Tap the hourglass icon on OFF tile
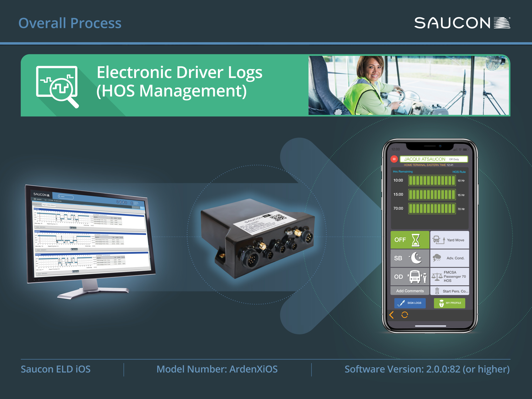532x399 pixels. point(416,240)
